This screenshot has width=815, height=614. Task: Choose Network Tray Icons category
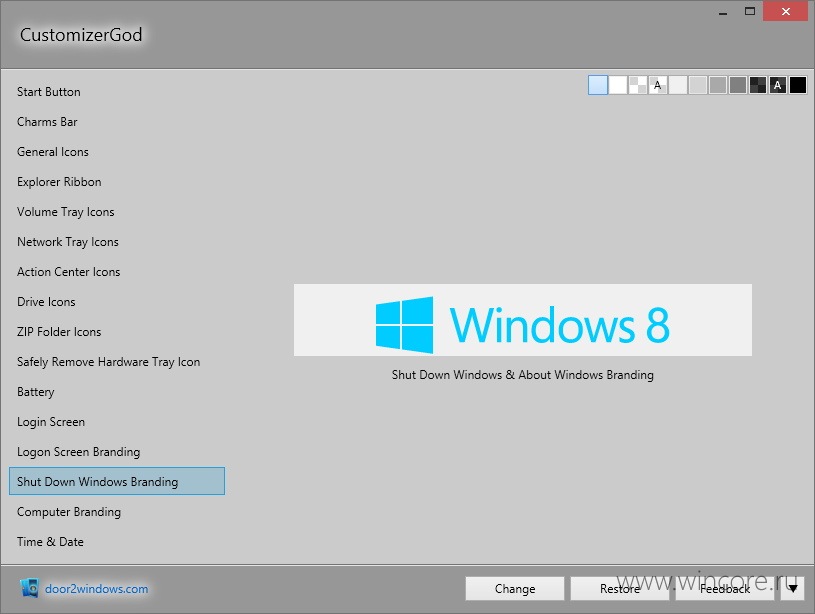(68, 242)
